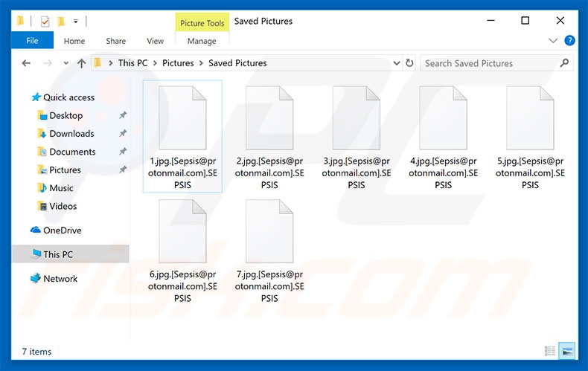Click the folder icon in address bar
Image resolution: width=588 pixels, height=371 pixels.
click(x=98, y=62)
